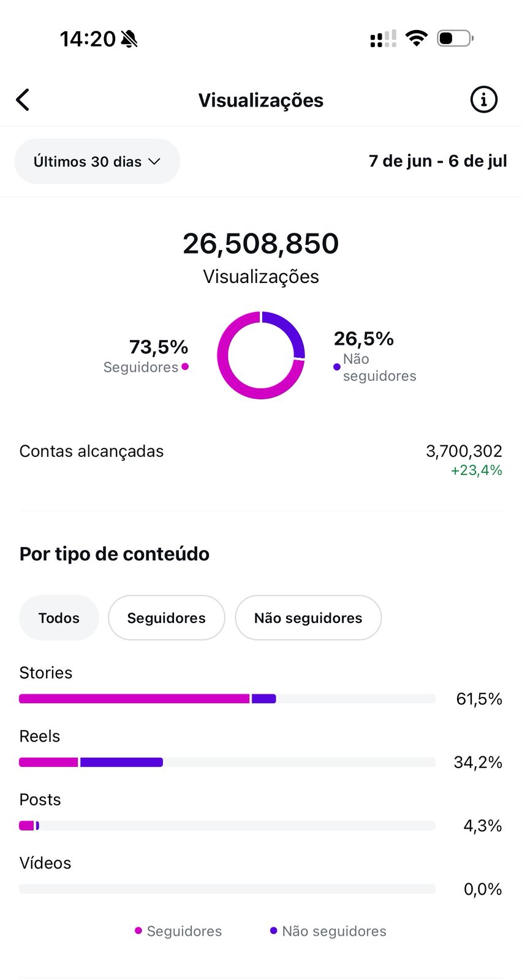This screenshot has width=522, height=980.
Task: Select the Todos filter tab
Action: (x=59, y=618)
